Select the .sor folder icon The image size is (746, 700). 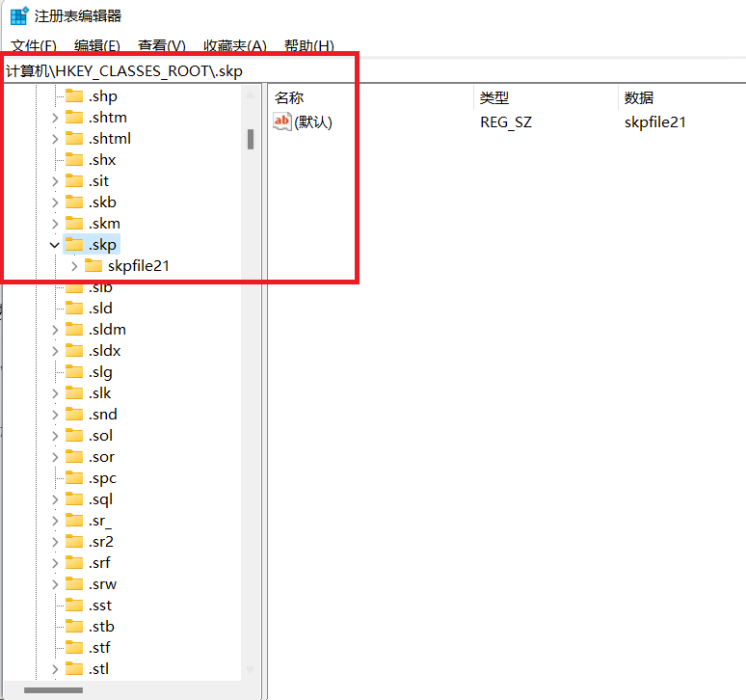pyautogui.click(x=74, y=457)
